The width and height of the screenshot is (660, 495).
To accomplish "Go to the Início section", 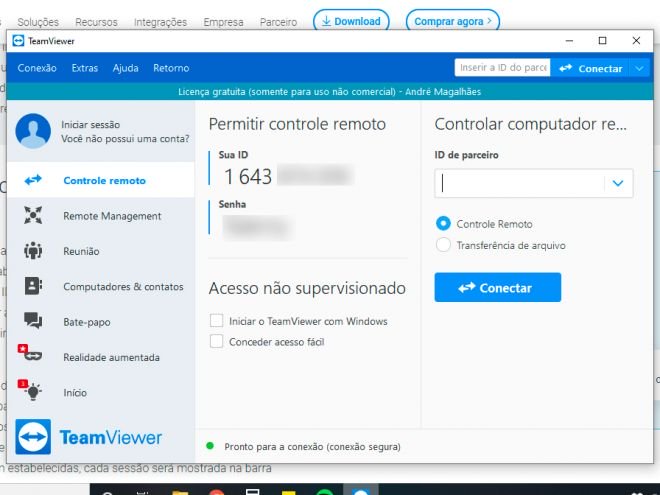I will click(x=101, y=392).
